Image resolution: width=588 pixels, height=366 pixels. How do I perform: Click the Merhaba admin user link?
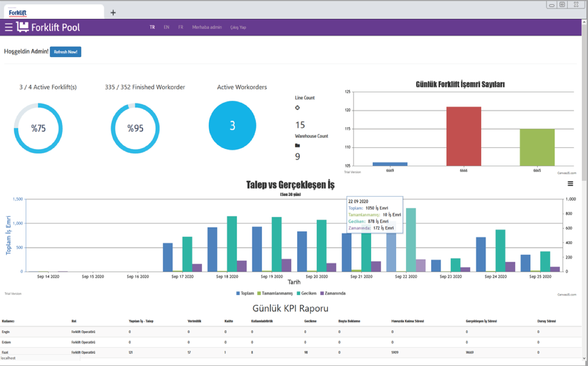point(207,27)
